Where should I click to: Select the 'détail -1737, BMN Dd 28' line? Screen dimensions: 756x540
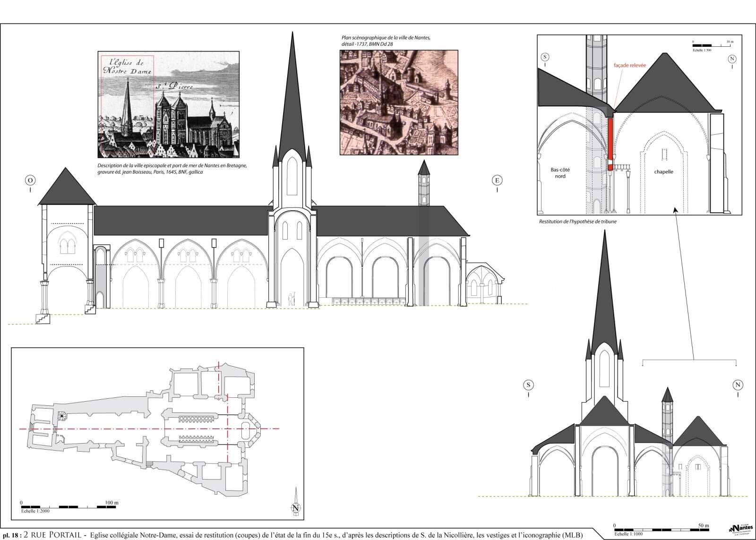[x=367, y=43]
